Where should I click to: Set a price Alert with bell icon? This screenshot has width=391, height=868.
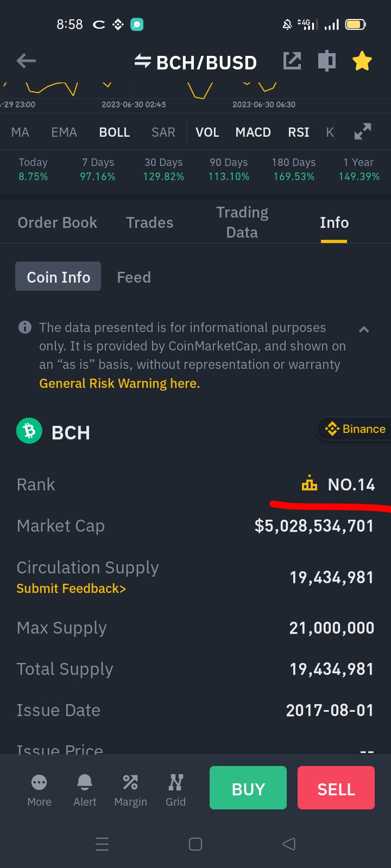click(x=85, y=790)
